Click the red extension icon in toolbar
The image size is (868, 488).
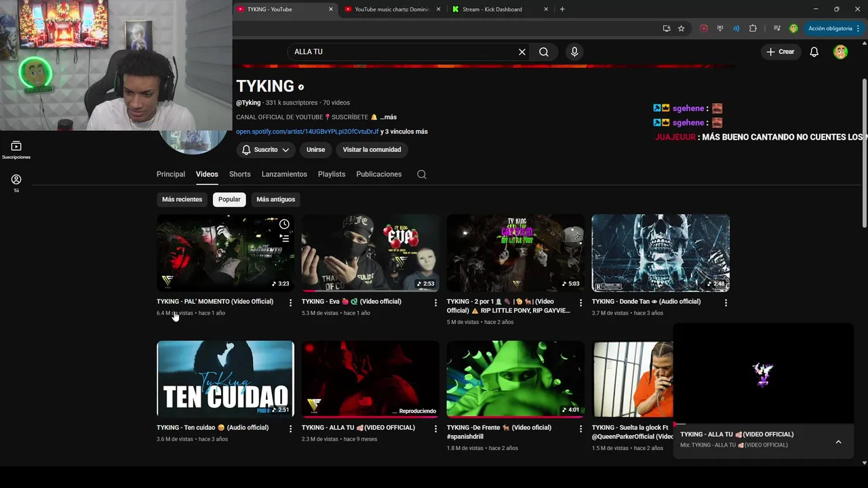point(704,28)
